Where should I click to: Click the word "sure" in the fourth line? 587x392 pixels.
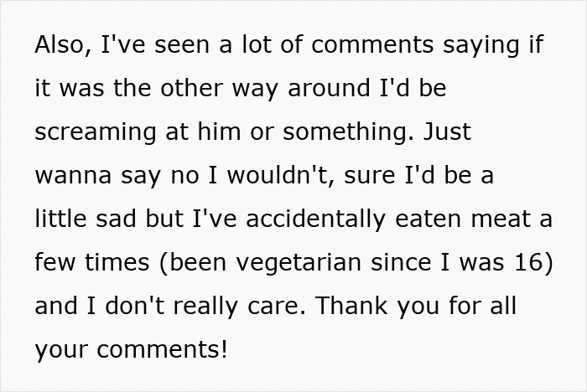pyautogui.click(x=370, y=176)
